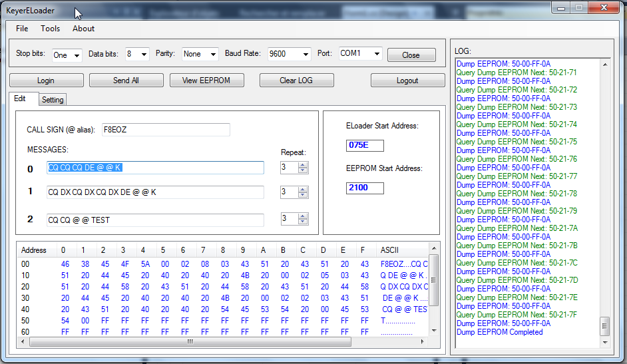Open the Tools menu

click(x=50, y=29)
